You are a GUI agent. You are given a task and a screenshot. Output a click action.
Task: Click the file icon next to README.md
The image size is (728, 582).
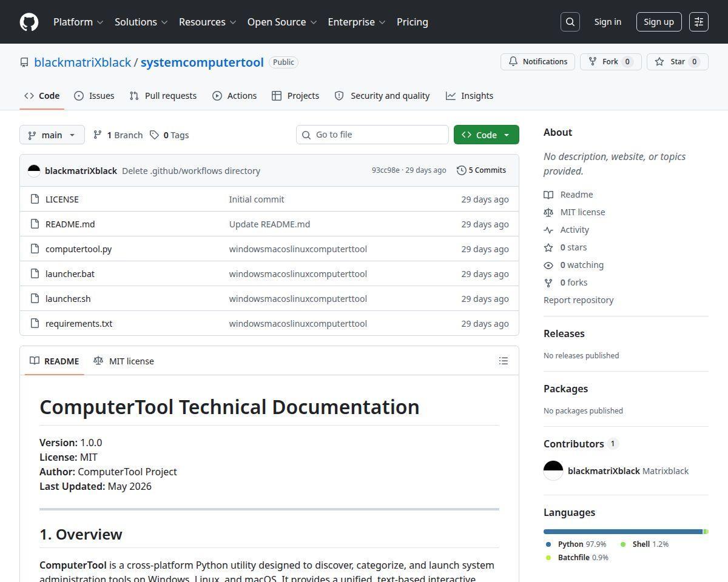tap(35, 224)
